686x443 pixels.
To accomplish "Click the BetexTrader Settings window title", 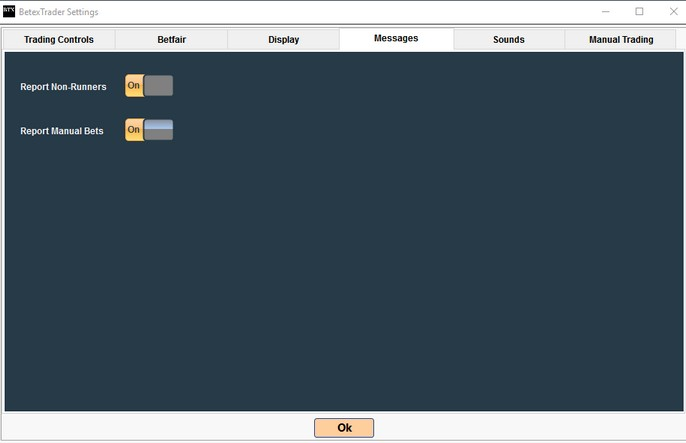I will coord(58,12).
